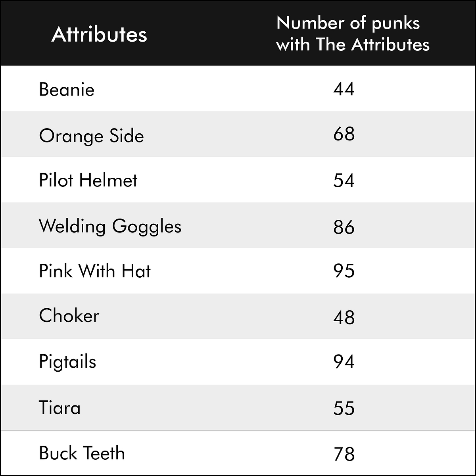Select the Orange Side row label
This screenshot has height=476, width=476.
pos(91,136)
